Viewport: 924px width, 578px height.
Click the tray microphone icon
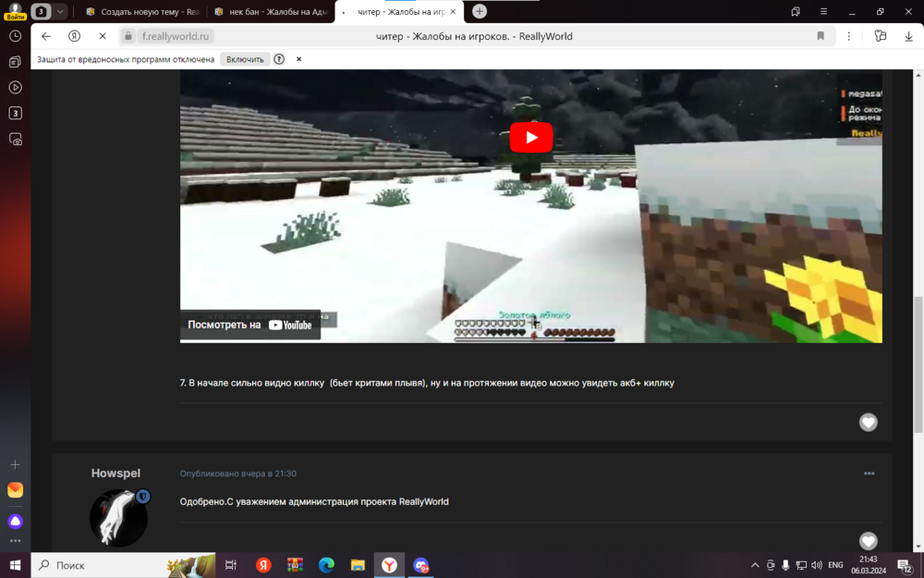[x=785, y=566]
